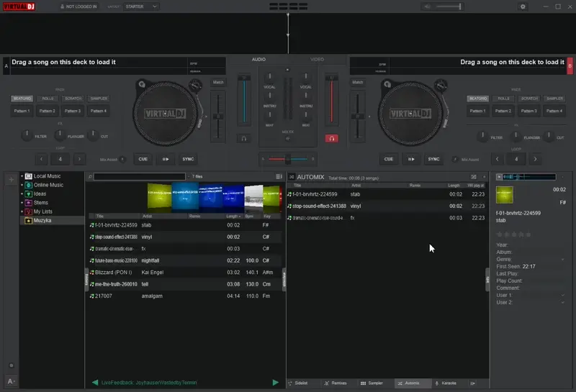Open the settings gear icon

coord(523,6)
